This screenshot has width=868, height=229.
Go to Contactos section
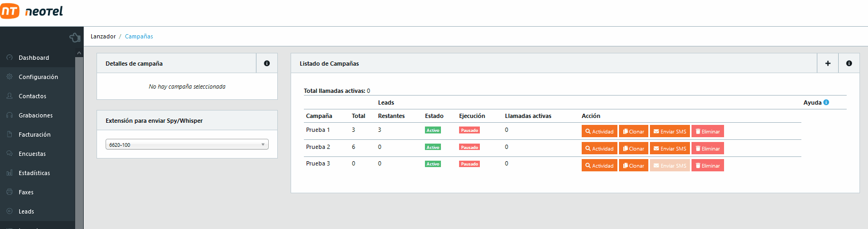click(x=32, y=96)
